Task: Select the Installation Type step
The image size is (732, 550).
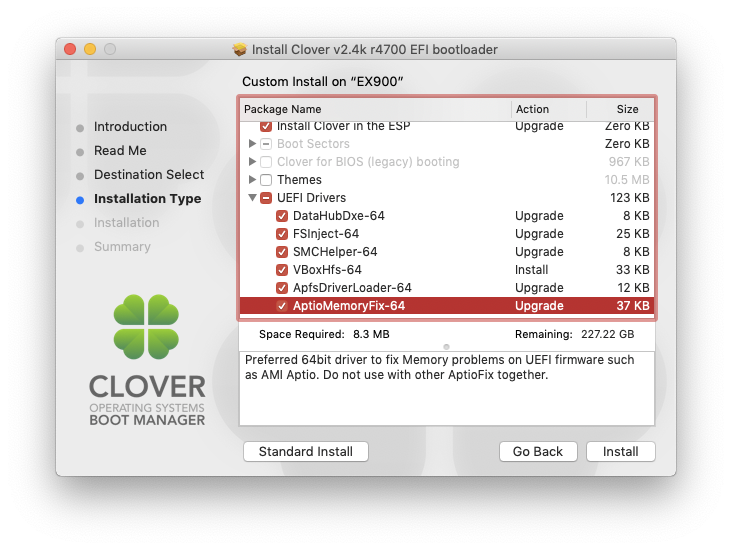Action: 148,199
